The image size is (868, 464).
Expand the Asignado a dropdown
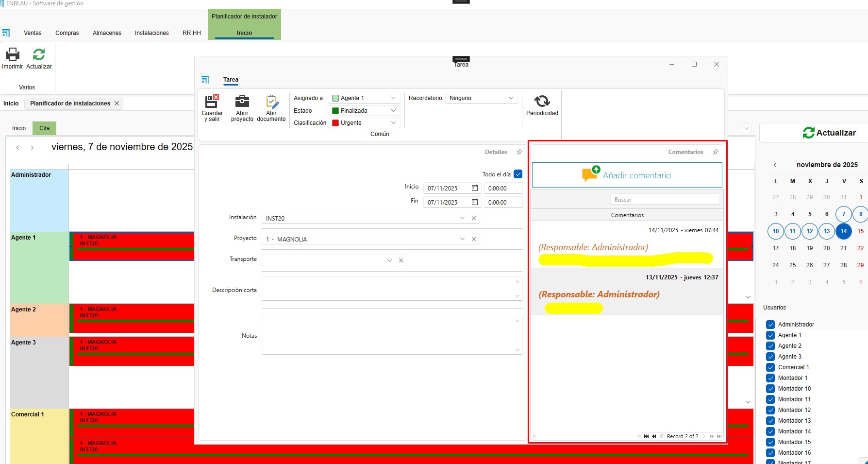(393, 98)
